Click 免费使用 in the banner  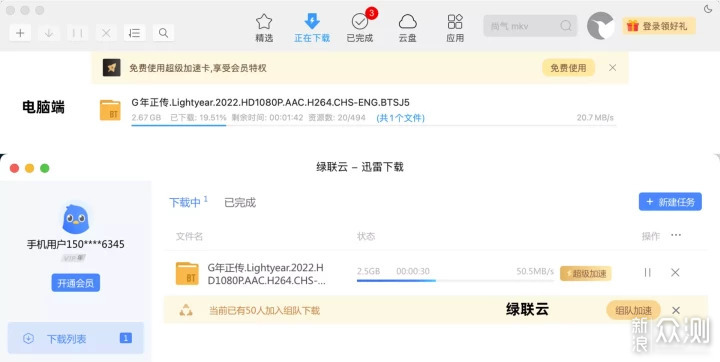(x=568, y=68)
